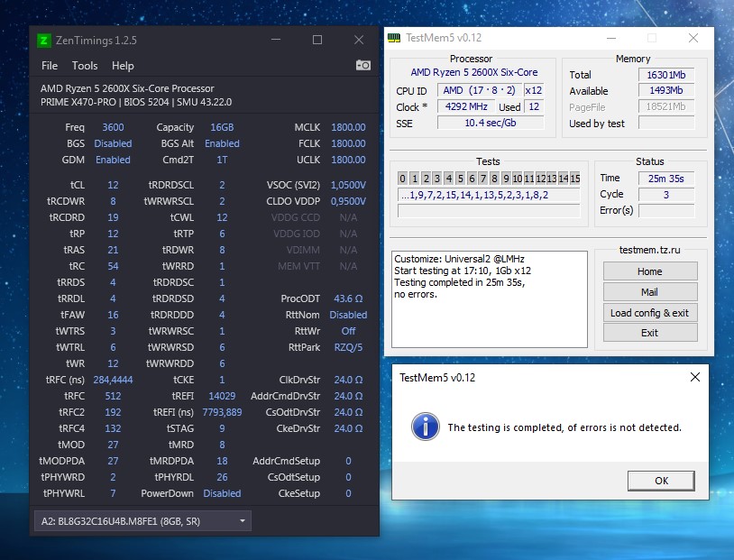Minimize the ZenTimings window
Image resolution: width=734 pixels, height=560 pixels.
point(276,40)
